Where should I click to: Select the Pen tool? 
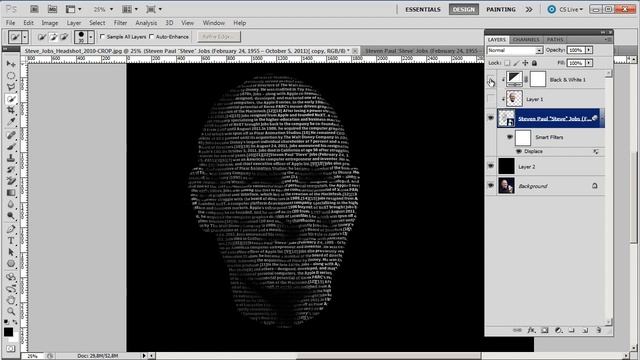(11, 229)
